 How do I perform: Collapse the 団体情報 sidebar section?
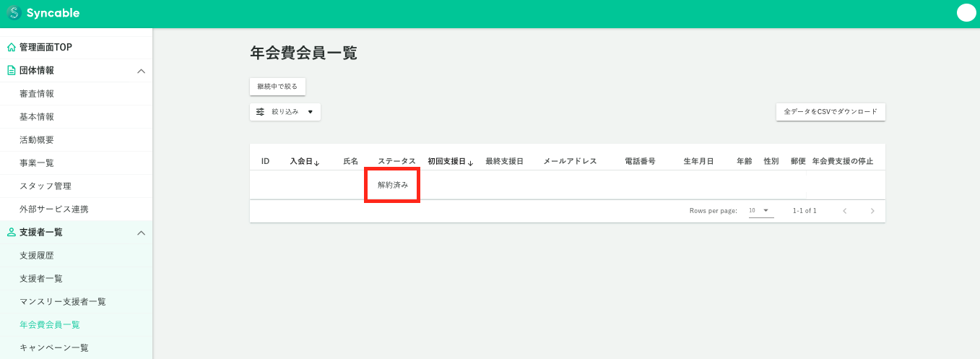coord(141,71)
